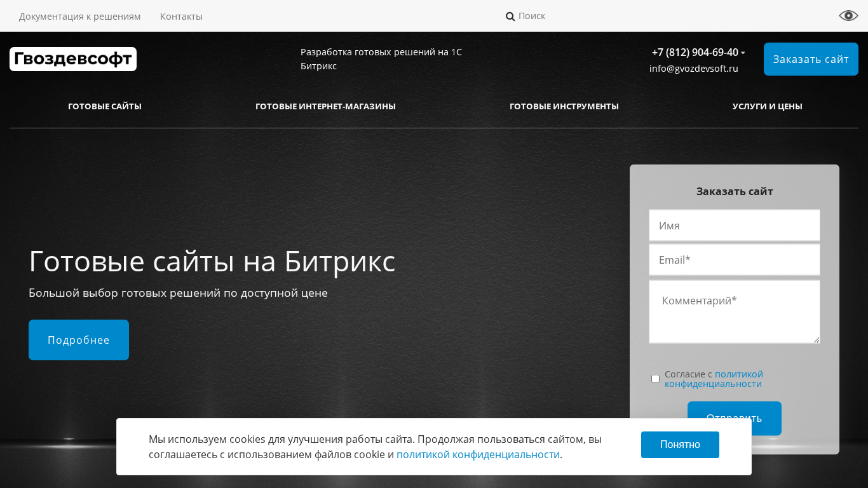Viewport: 868px width, 488px height.
Task: Click the Разработка готовых решений на 1С Битрикс tagline
Action: pos(381,59)
